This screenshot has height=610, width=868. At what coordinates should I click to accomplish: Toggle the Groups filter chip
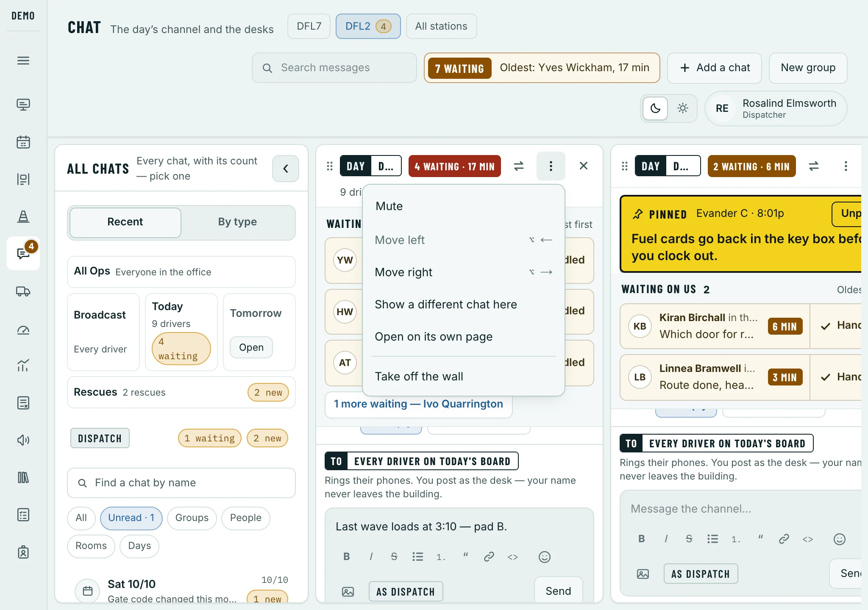(192, 518)
